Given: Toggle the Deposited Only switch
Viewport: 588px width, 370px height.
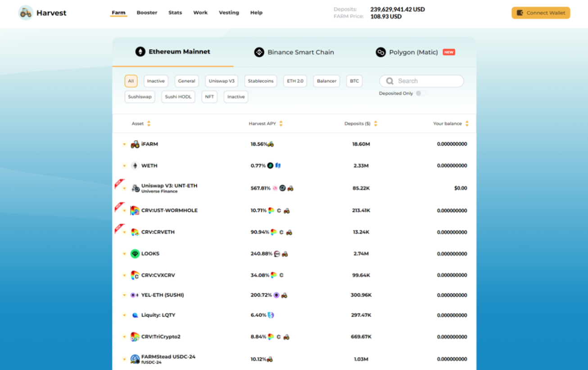Looking at the screenshot, I should coord(420,93).
